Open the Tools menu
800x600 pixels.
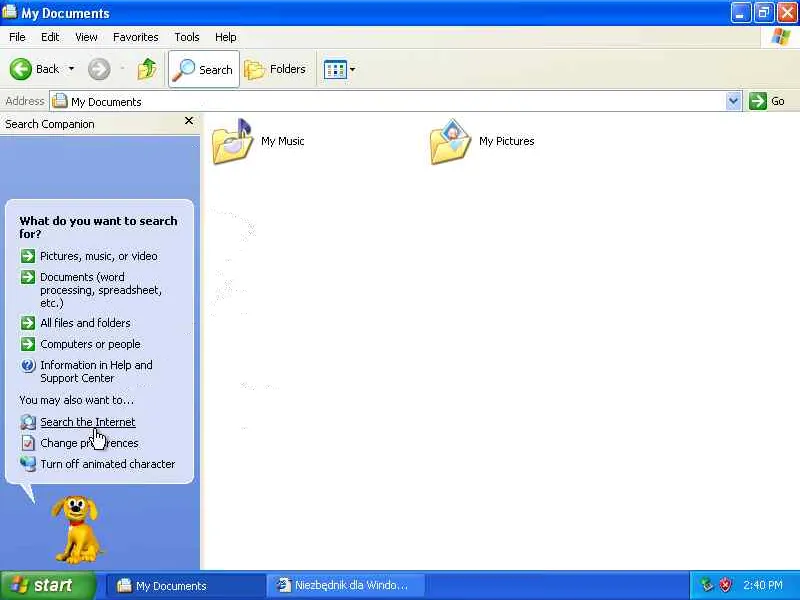point(187,37)
